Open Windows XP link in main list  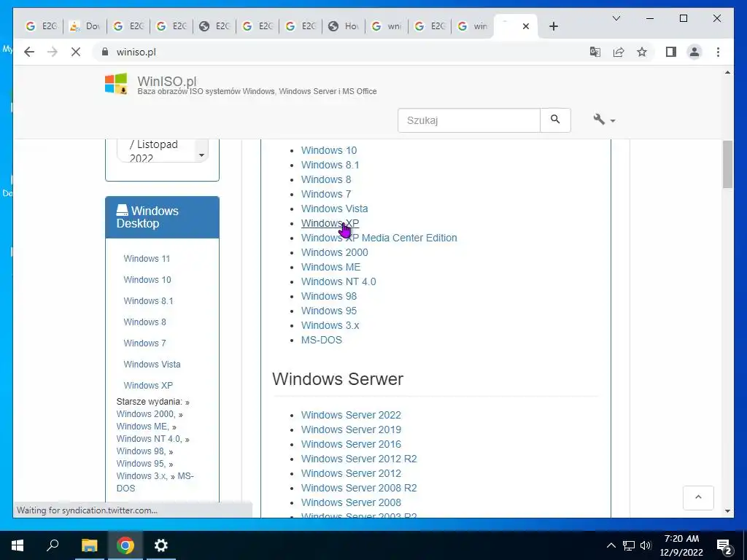(330, 223)
